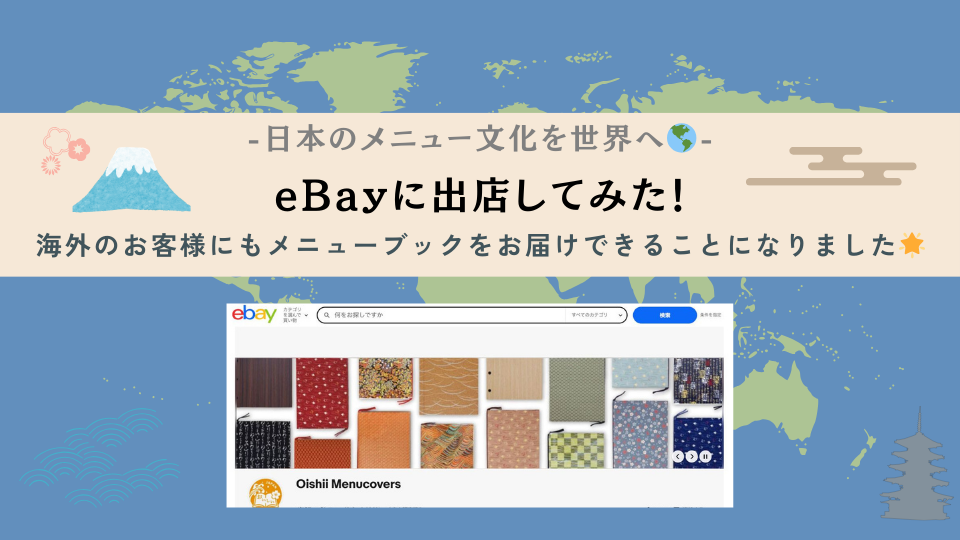Open the advanced search link beside search button
This screenshot has height=540, width=960.
[x=711, y=315]
